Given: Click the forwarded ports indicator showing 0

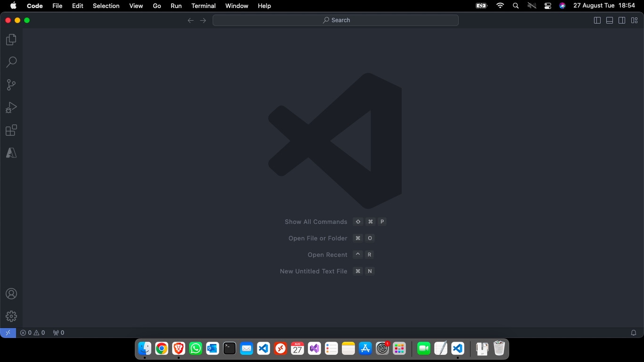Looking at the screenshot, I should pos(58,333).
